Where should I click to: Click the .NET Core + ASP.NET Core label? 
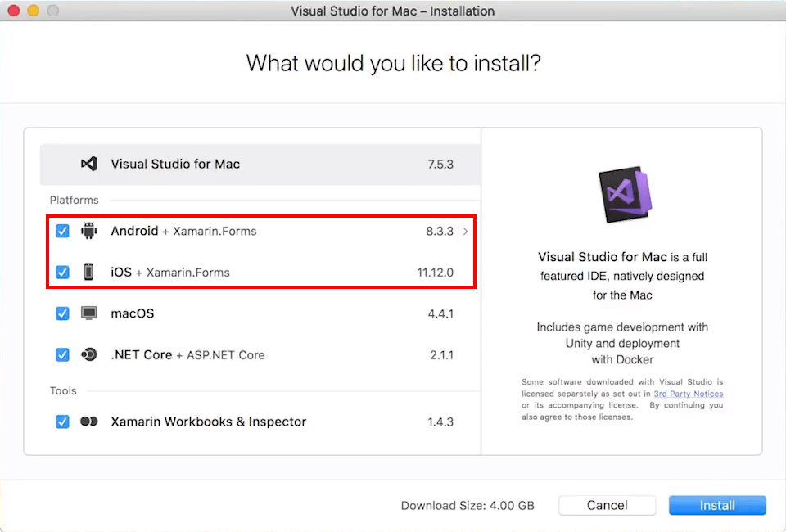click(x=187, y=354)
